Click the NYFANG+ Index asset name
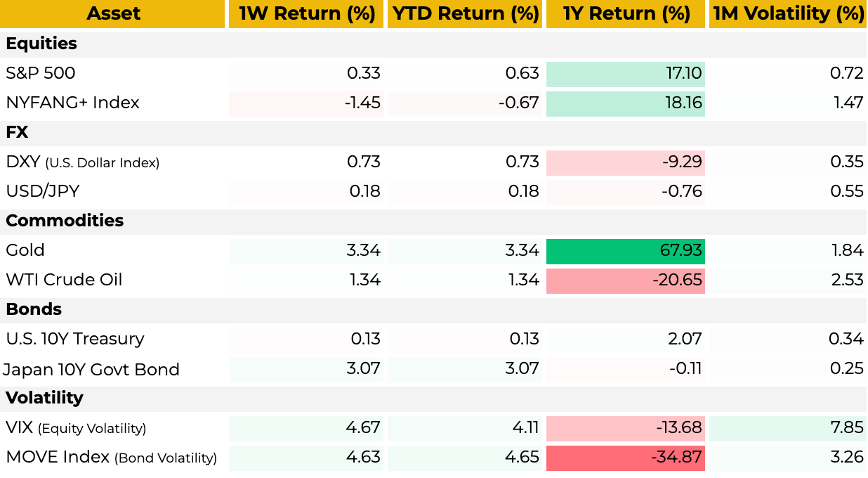The height and width of the screenshot is (478, 868). coord(73,103)
